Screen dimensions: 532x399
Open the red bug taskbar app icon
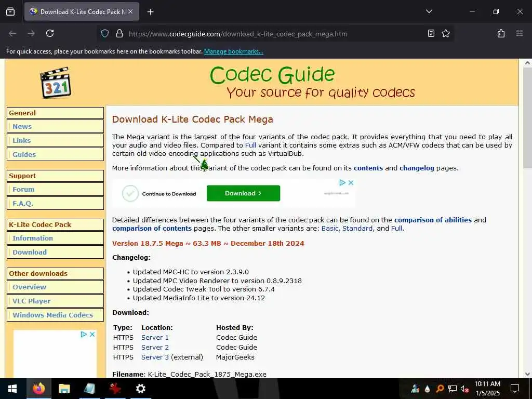pyautogui.click(x=115, y=389)
